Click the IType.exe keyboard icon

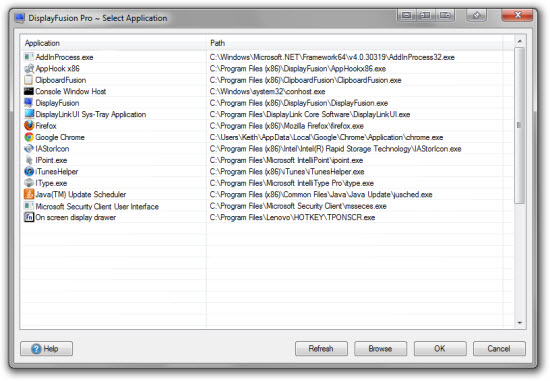(x=29, y=183)
